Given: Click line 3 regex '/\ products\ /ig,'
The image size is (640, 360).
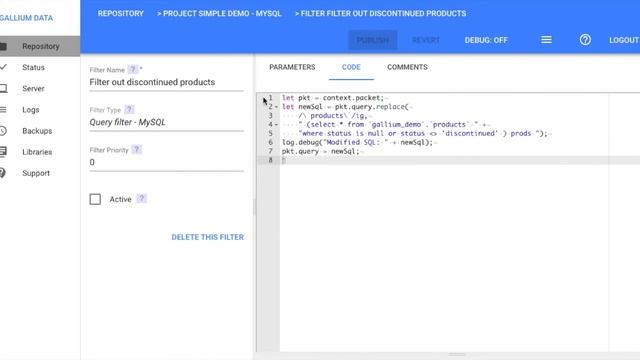Looking at the screenshot, I should coord(333,116).
